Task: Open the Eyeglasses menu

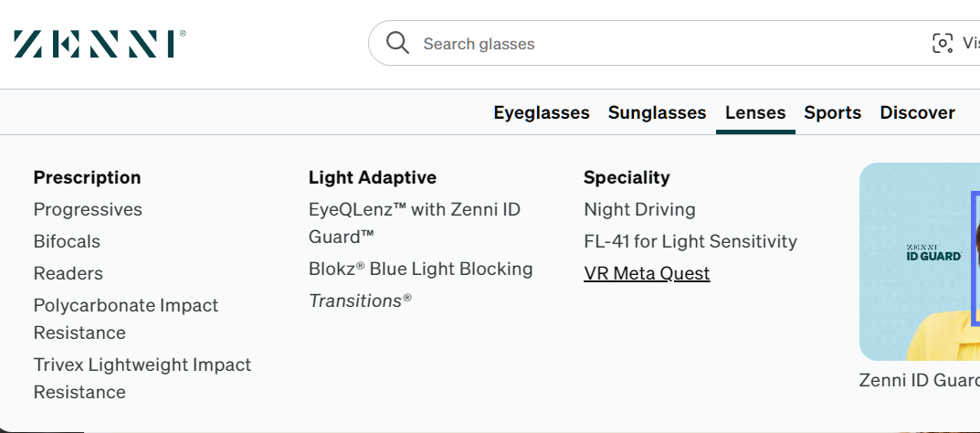Action: (542, 112)
